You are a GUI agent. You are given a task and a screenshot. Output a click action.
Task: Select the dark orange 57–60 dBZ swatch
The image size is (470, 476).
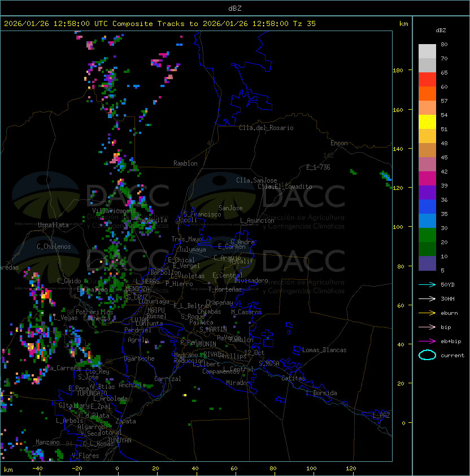[427, 93]
